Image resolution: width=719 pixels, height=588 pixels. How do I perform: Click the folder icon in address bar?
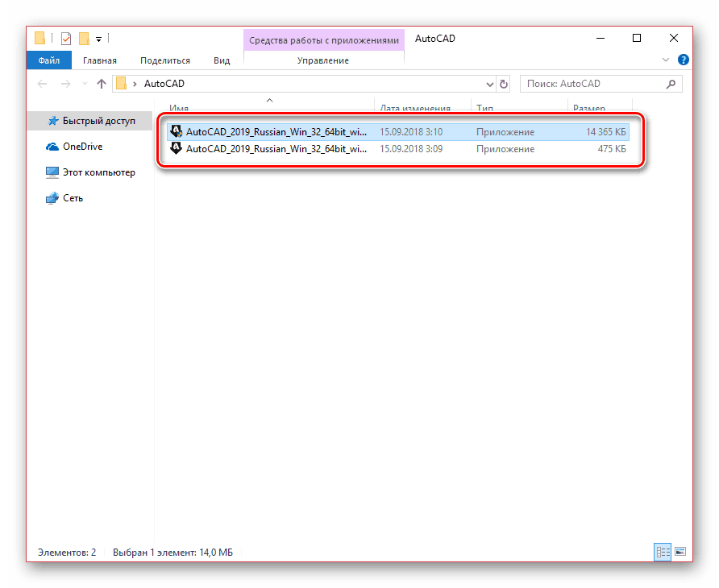(121, 84)
